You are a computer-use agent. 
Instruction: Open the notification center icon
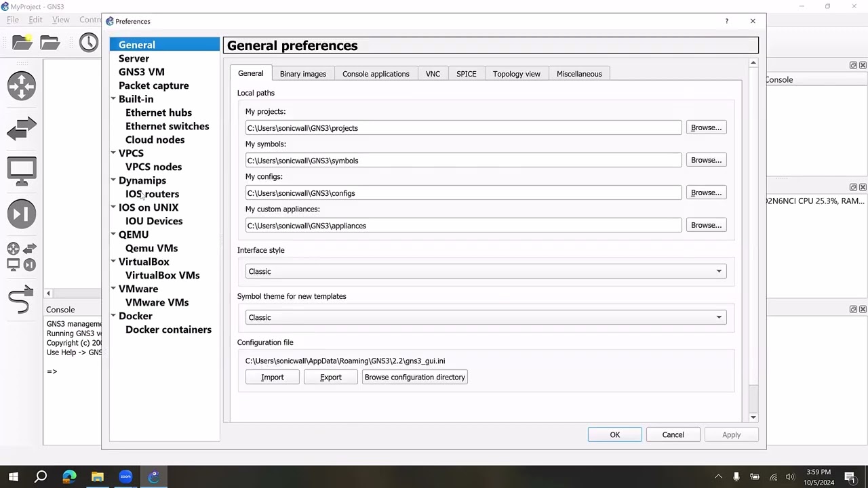[x=850, y=477]
